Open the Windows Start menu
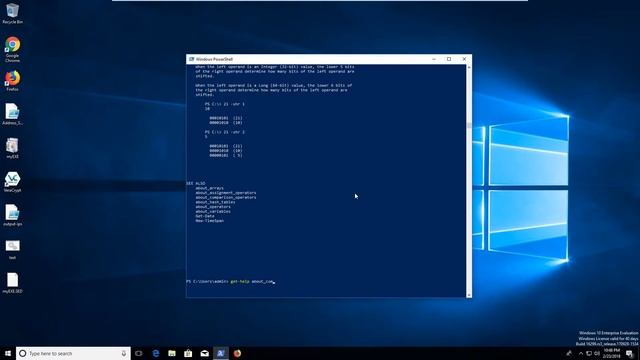Viewport: 640px width, 360px height. pos(8,353)
